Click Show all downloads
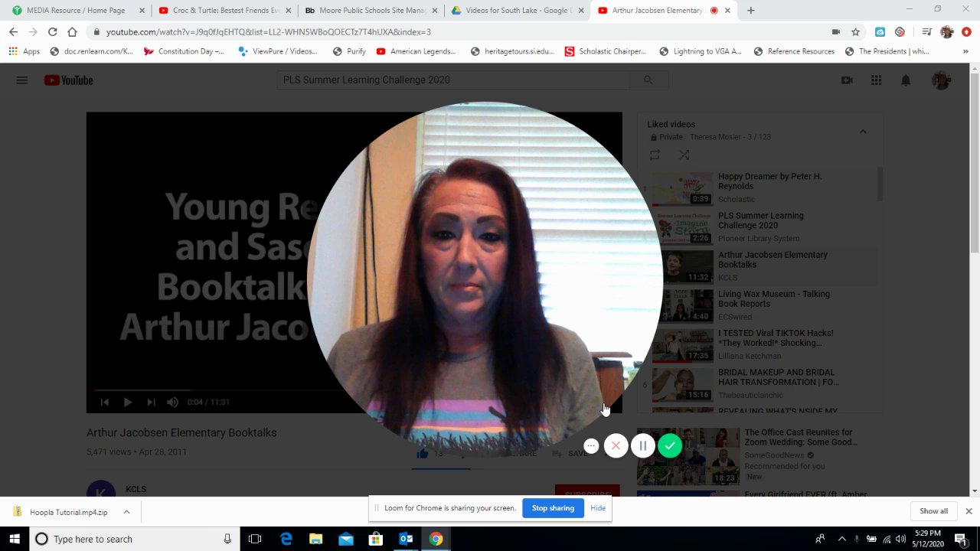Screen dimensions: 980x551 933,511
